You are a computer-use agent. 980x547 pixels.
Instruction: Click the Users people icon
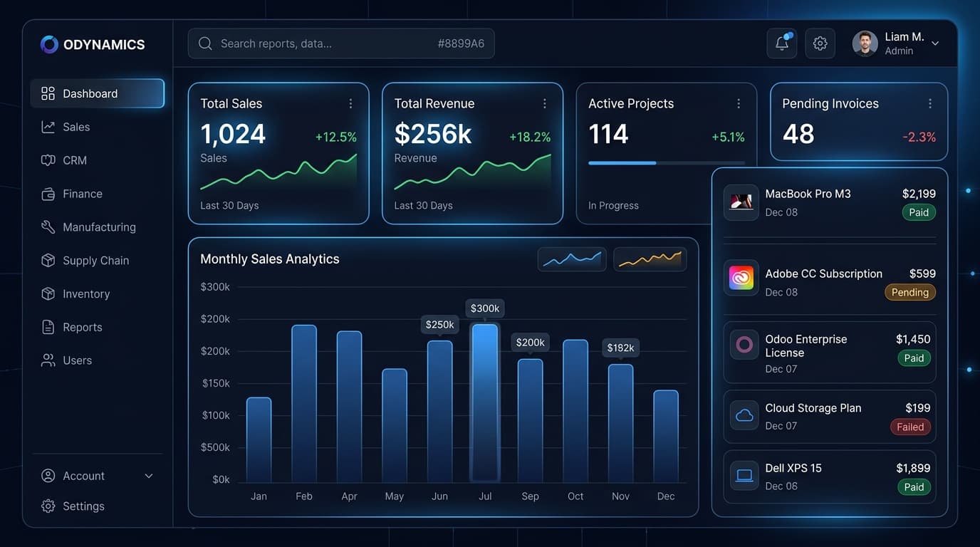(48, 360)
